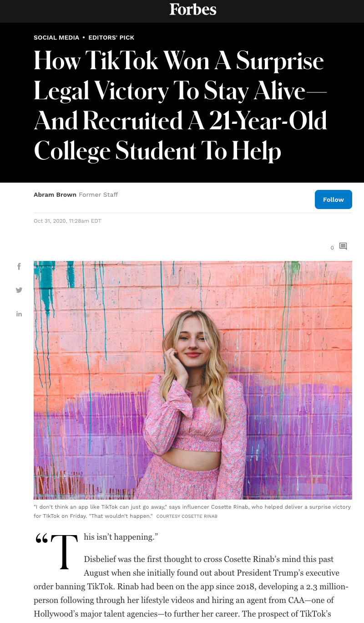Image resolution: width=364 pixels, height=623 pixels.
Task: Open the photo of Cosette Rinab
Action: tap(193, 380)
